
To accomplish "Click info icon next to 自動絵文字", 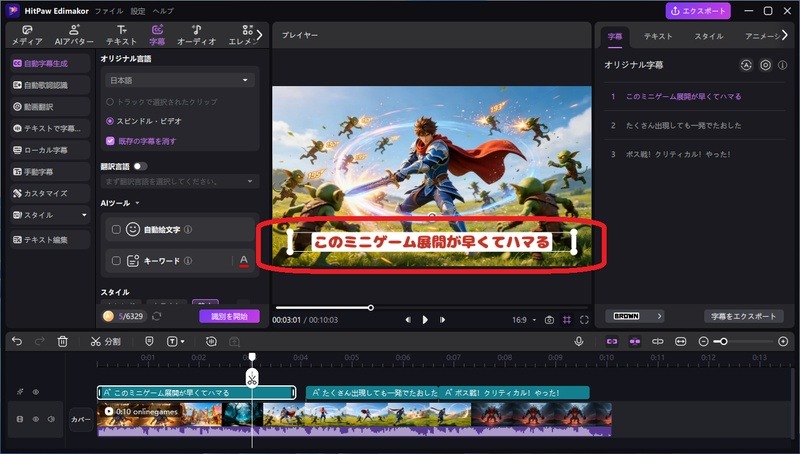I will tap(188, 230).
